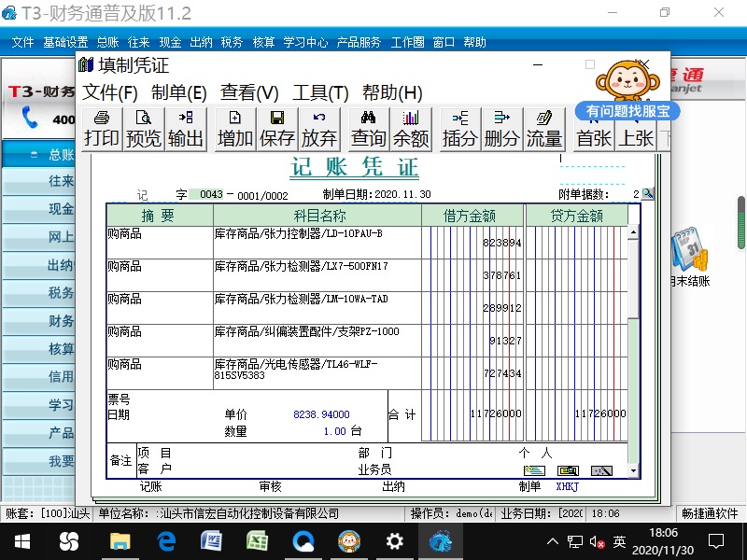The width and height of the screenshot is (747, 560).
Task: Insert an entry line with 插分
Action: [459, 130]
